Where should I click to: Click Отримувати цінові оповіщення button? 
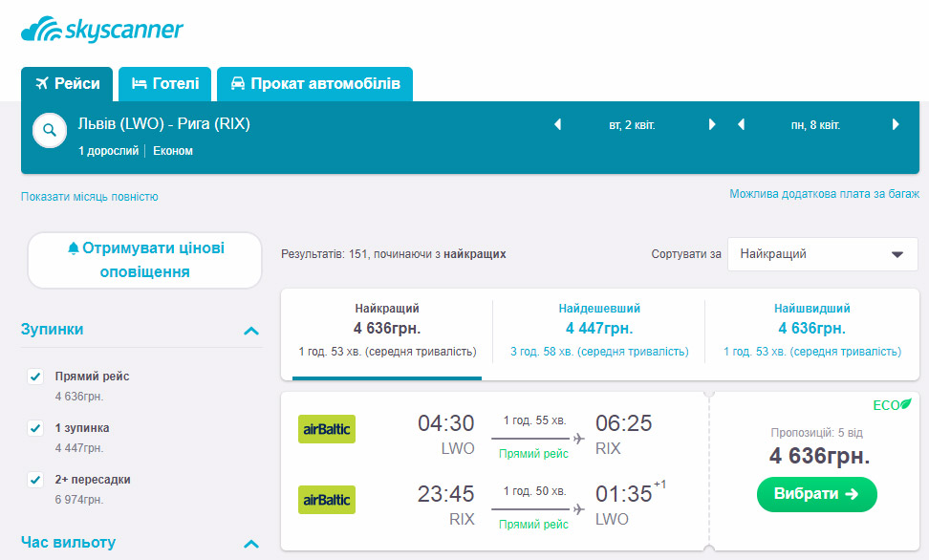[x=144, y=260]
